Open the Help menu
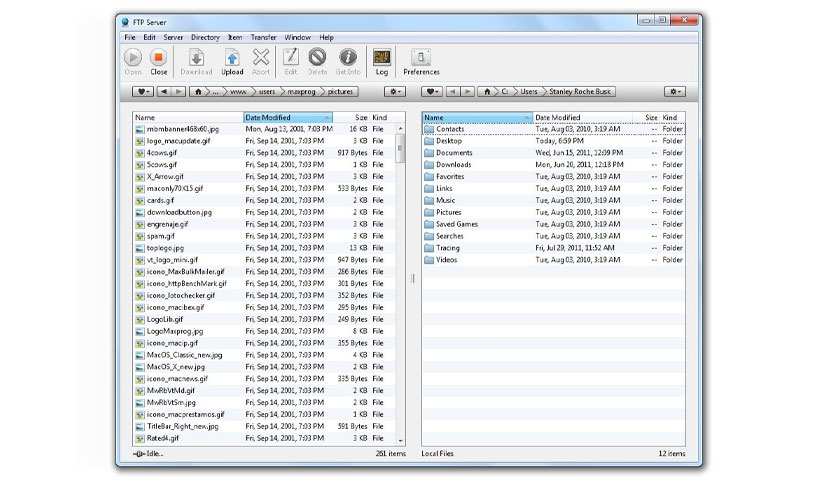 (x=326, y=37)
